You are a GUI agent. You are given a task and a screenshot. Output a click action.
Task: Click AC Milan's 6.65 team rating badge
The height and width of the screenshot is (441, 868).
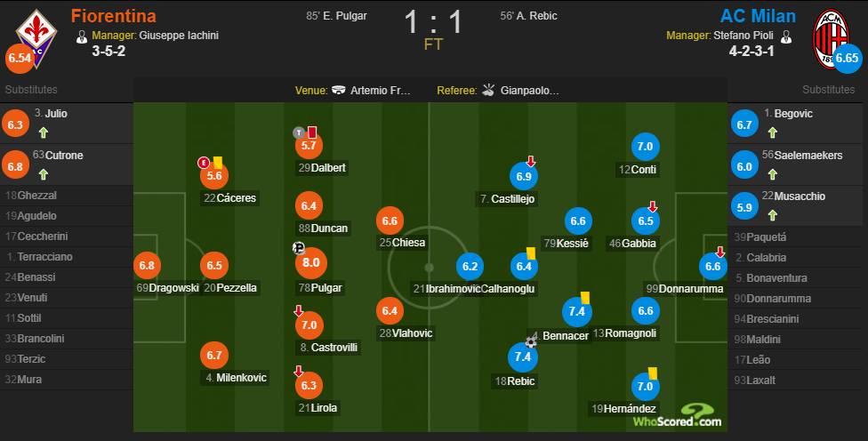(846, 57)
